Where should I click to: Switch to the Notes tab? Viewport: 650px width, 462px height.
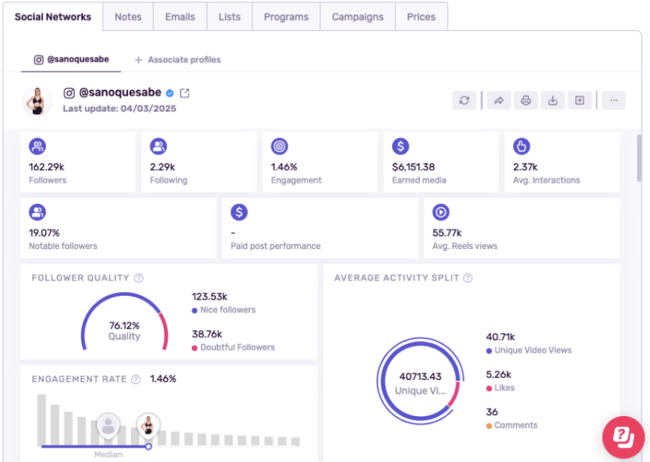128,17
